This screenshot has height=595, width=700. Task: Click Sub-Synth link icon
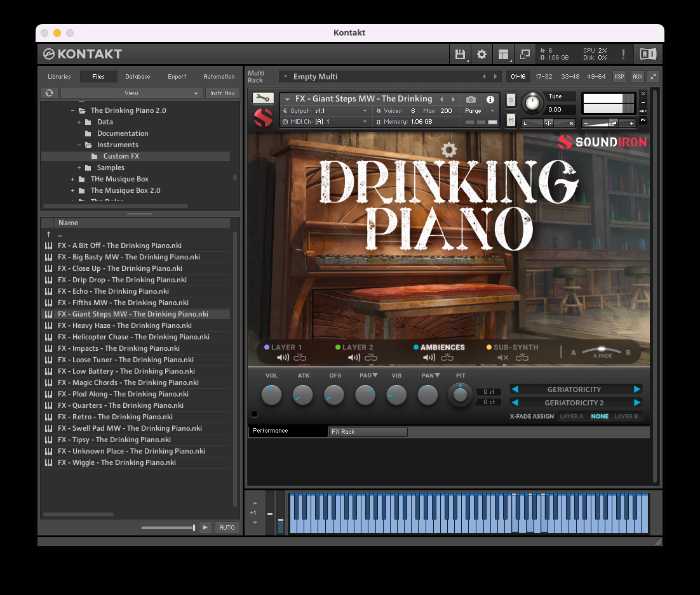coord(522,358)
